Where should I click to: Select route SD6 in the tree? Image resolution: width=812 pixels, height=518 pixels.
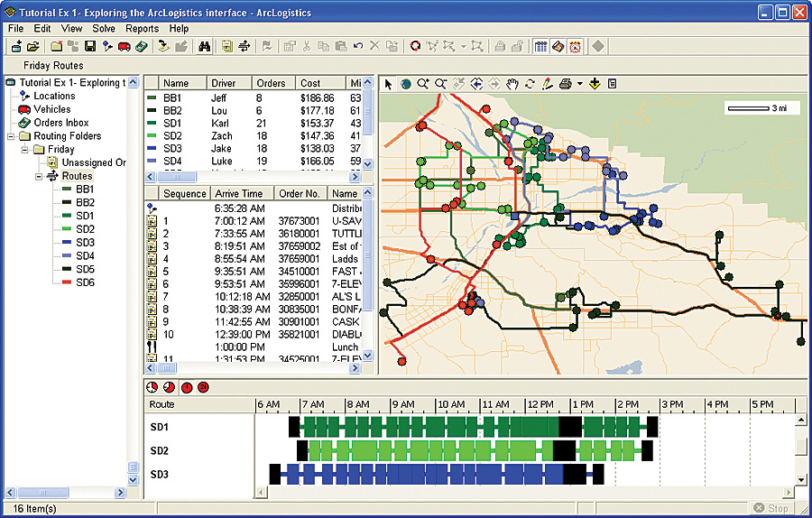click(85, 282)
